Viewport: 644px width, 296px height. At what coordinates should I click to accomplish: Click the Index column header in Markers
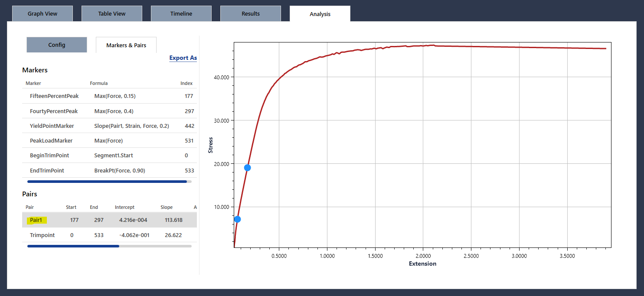tap(186, 83)
